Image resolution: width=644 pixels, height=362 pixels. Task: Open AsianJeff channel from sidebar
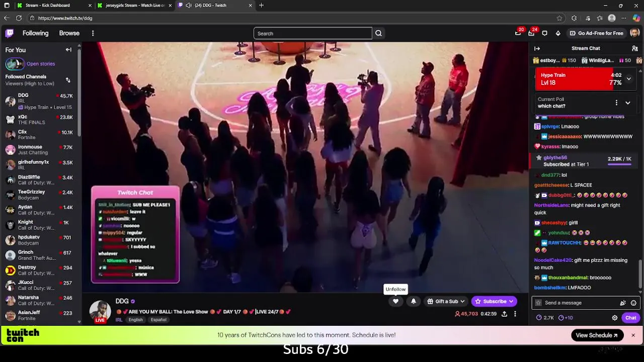(40, 315)
